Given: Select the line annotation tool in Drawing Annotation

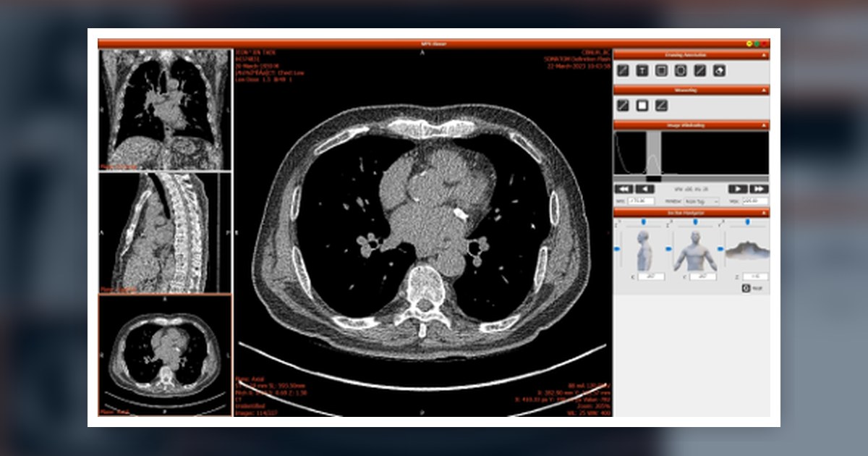Looking at the screenshot, I should (x=623, y=70).
